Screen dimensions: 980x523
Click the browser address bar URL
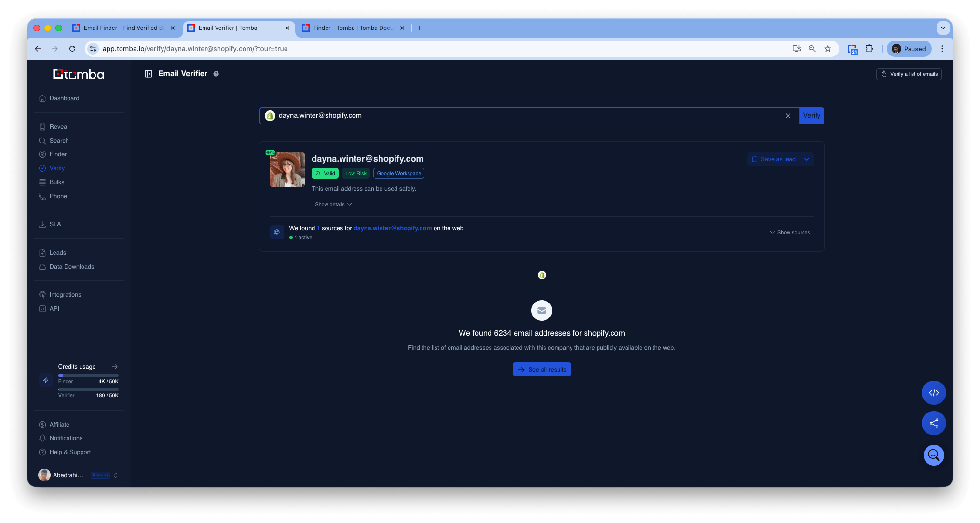[x=195, y=49]
